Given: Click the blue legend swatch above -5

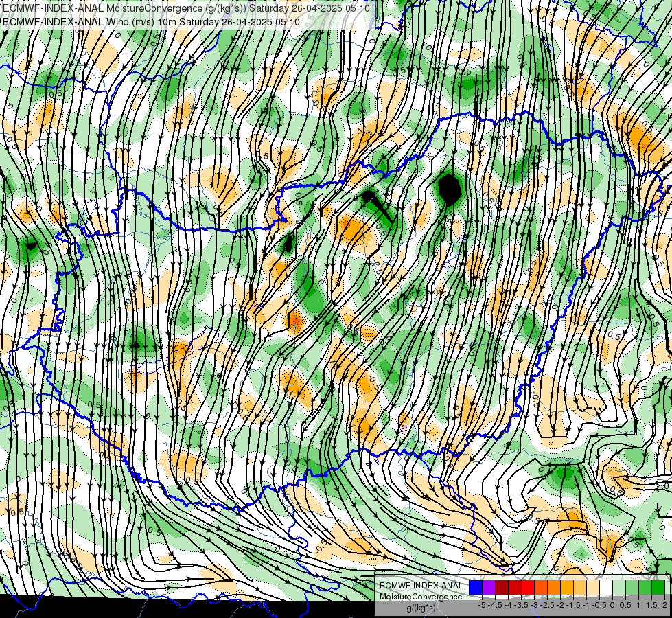Looking at the screenshot, I should 476,587.
